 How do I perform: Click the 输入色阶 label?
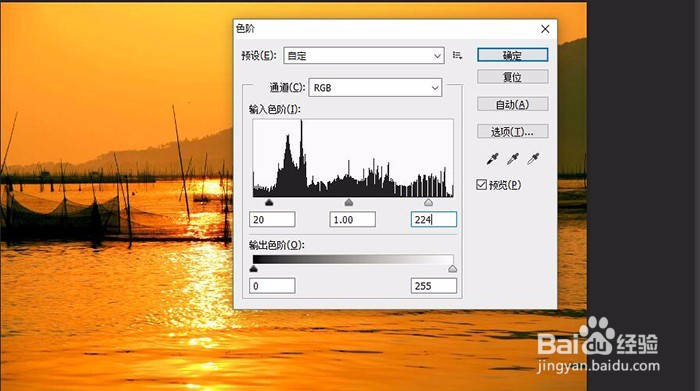(x=275, y=109)
